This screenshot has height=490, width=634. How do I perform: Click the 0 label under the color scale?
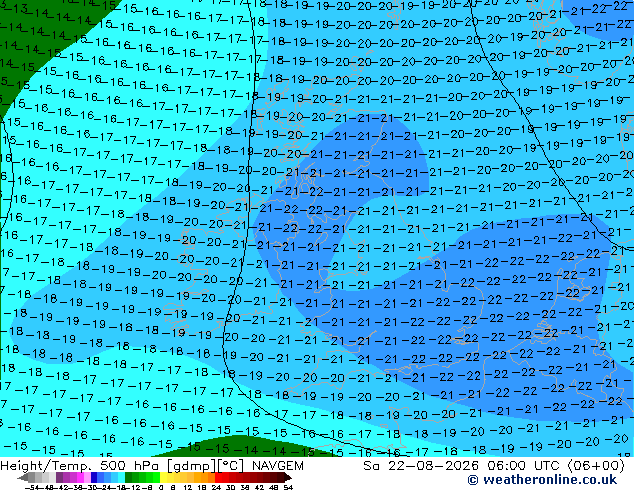coord(161,488)
